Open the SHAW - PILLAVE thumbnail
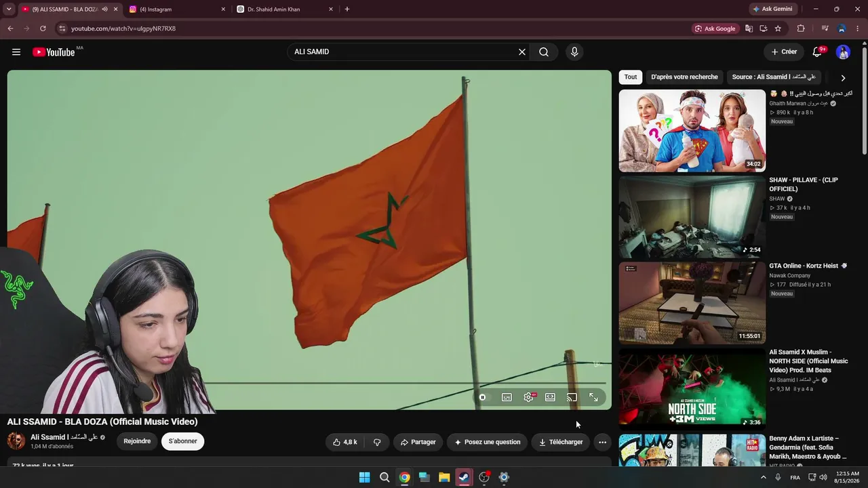 coord(692,217)
